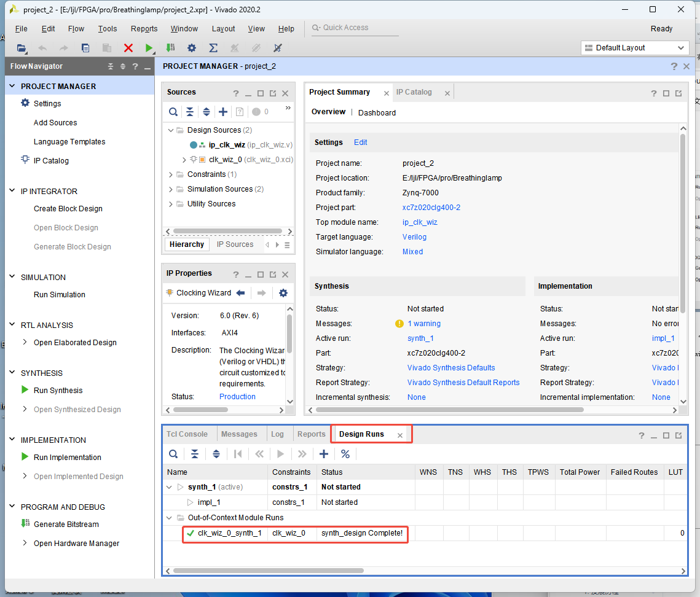
Task: Switch to the Tcl Console tab
Action: (x=187, y=434)
